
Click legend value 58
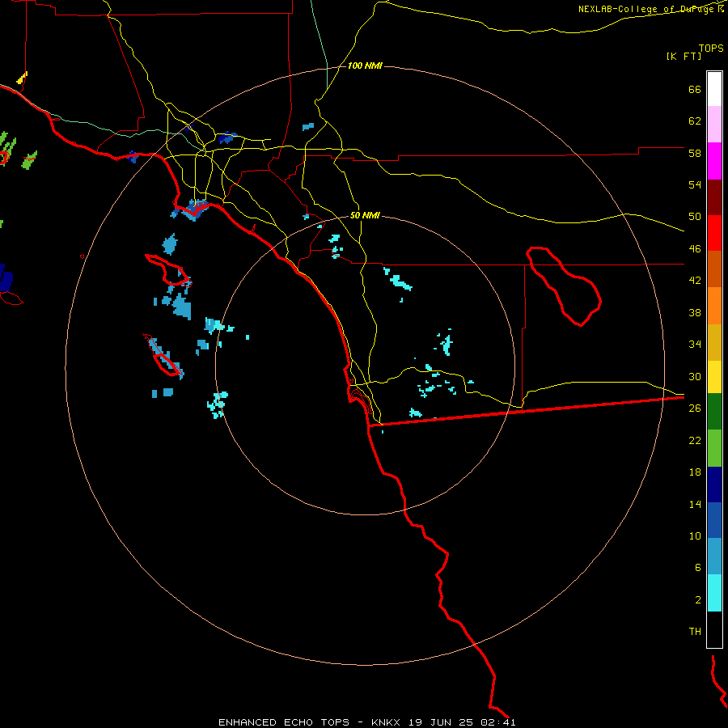click(x=695, y=153)
